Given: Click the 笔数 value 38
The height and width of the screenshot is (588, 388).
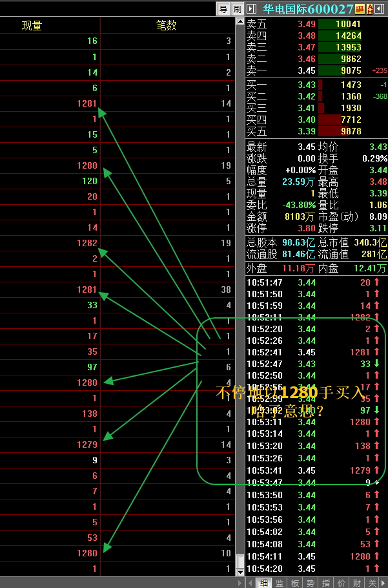Looking at the screenshot, I should (x=226, y=289).
